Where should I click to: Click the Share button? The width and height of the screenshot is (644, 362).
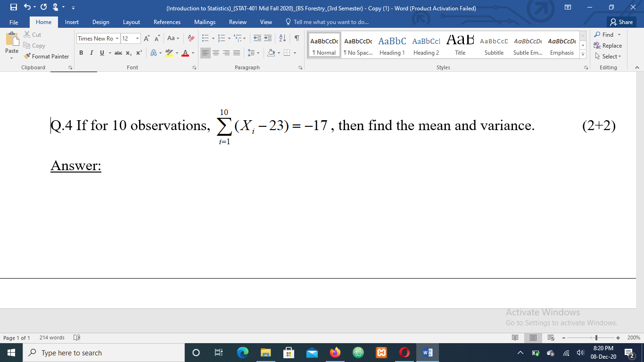coord(621,22)
